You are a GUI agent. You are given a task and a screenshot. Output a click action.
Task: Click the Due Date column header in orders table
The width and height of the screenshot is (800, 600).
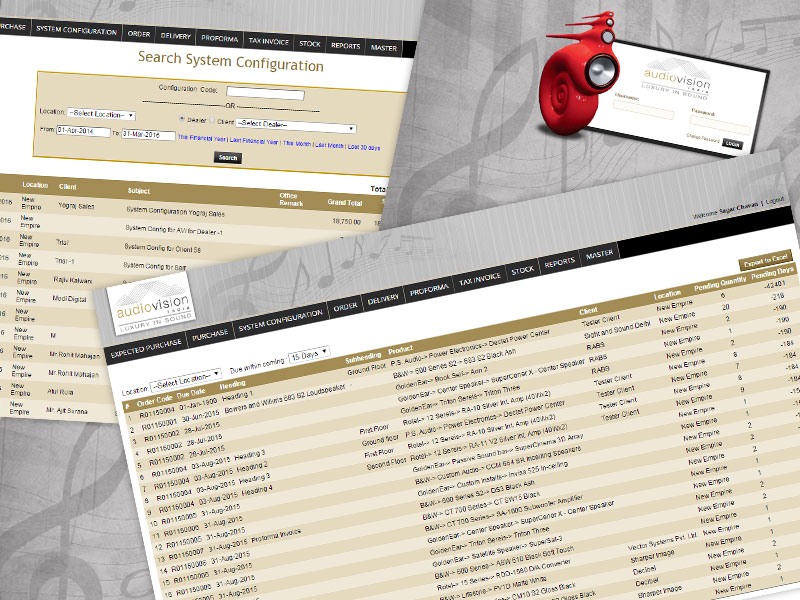(x=191, y=393)
